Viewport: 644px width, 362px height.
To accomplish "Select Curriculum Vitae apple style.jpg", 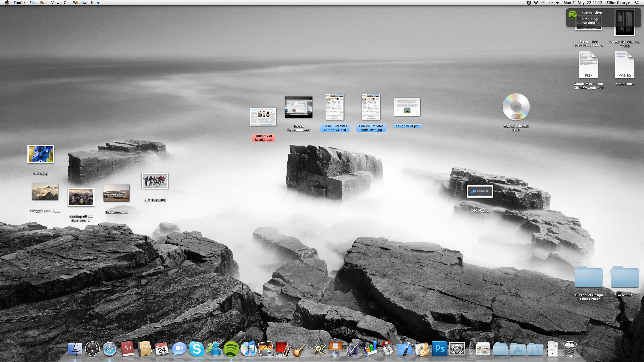I will click(x=371, y=107).
